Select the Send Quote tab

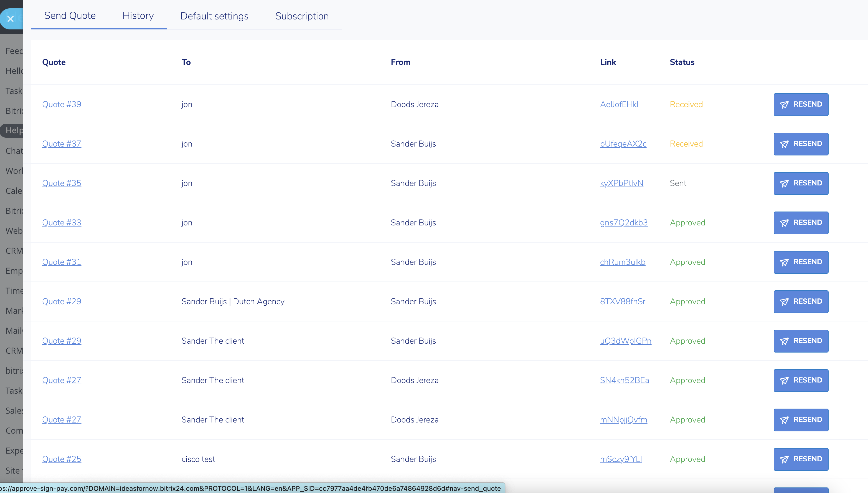point(70,16)
